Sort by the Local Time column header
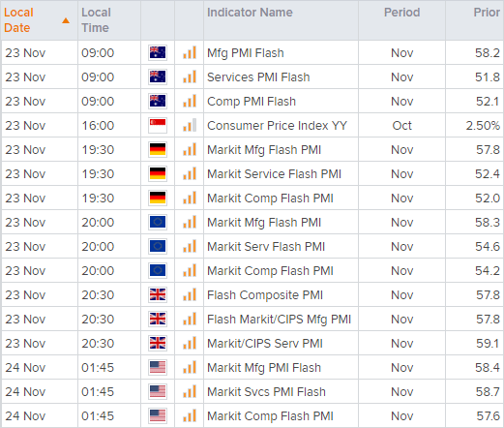Image resolution: width=504 pixels, height=428 pixels. [x=96, y=20]
